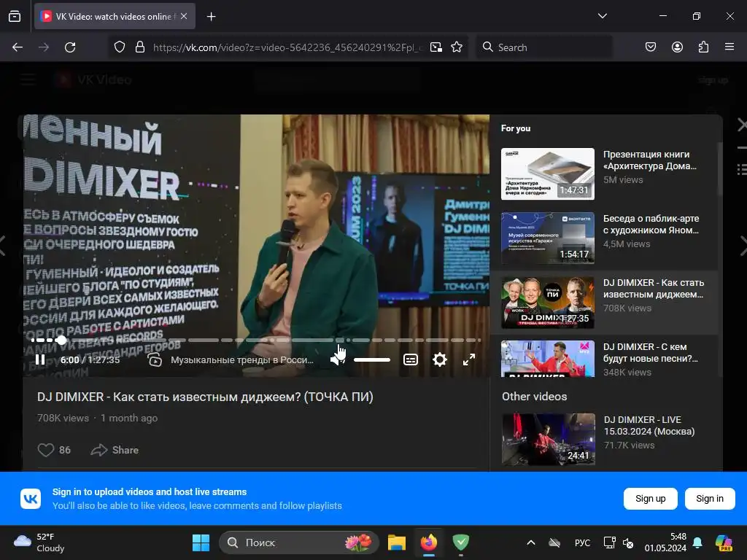The width and height of the screenshot is (747, 560).
Task: Bookmark this page with star
Action: [457, 47]
